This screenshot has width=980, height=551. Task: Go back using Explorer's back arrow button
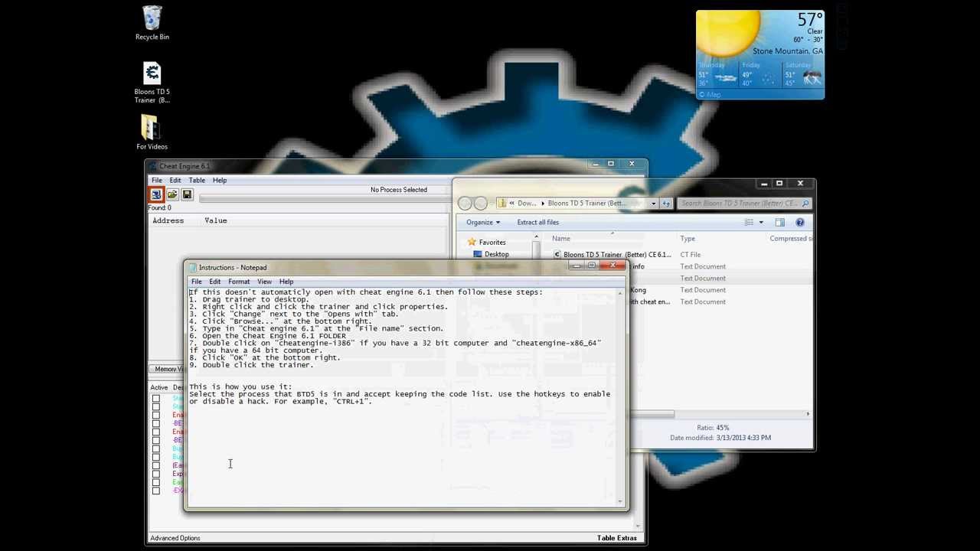pos(465,203)
